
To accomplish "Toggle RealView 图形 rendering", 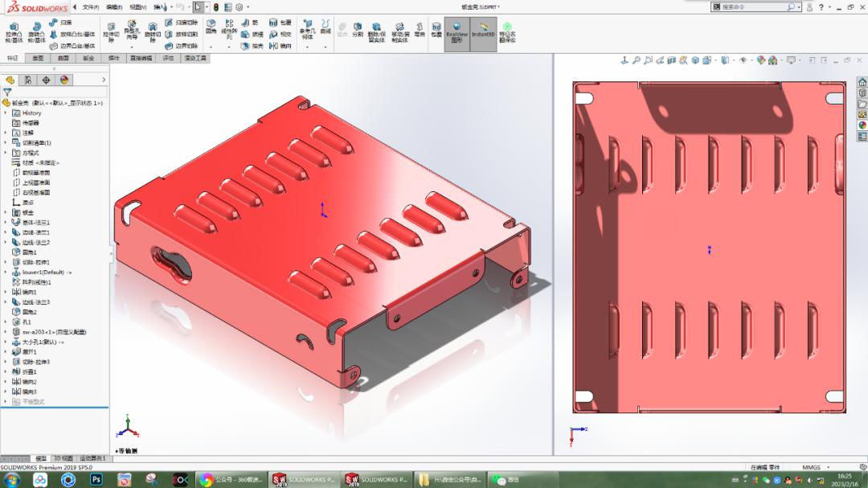I will coord(458,32).
